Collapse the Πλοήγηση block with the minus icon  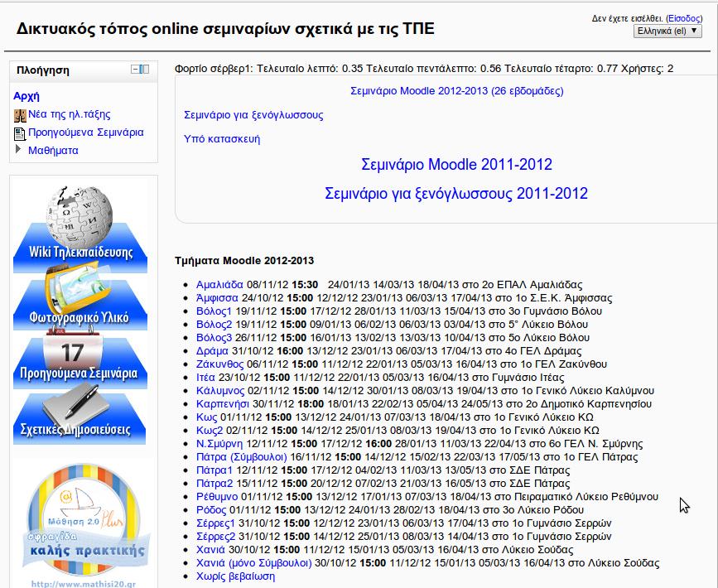point(135,69)
